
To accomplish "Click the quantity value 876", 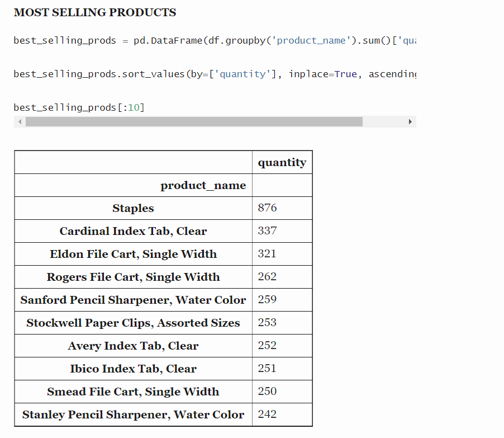I will pyautogui.click(x=267, y=208).
